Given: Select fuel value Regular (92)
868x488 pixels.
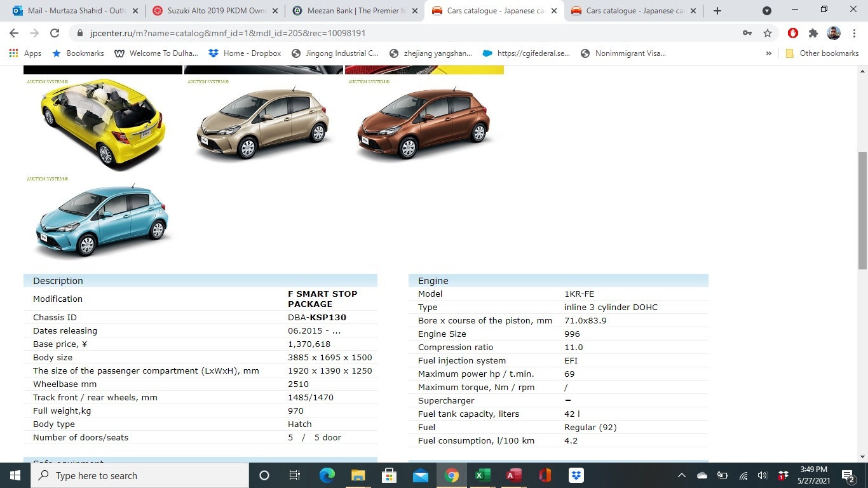Looking at the screenshot, I should [x=590, y=427].
